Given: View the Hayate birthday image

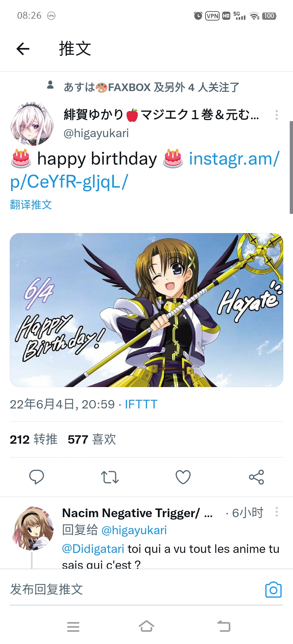Looking at the screenshot, I should (146, 310).
